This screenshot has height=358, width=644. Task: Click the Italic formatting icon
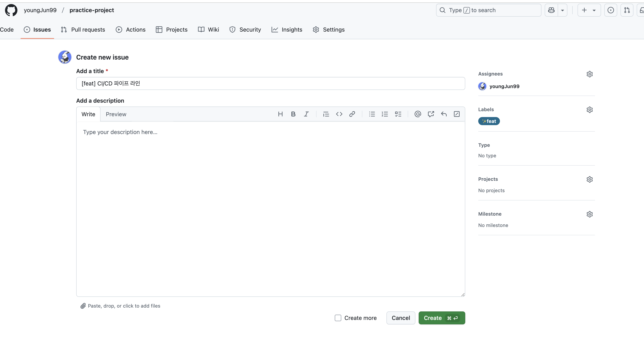coord(306,114)
